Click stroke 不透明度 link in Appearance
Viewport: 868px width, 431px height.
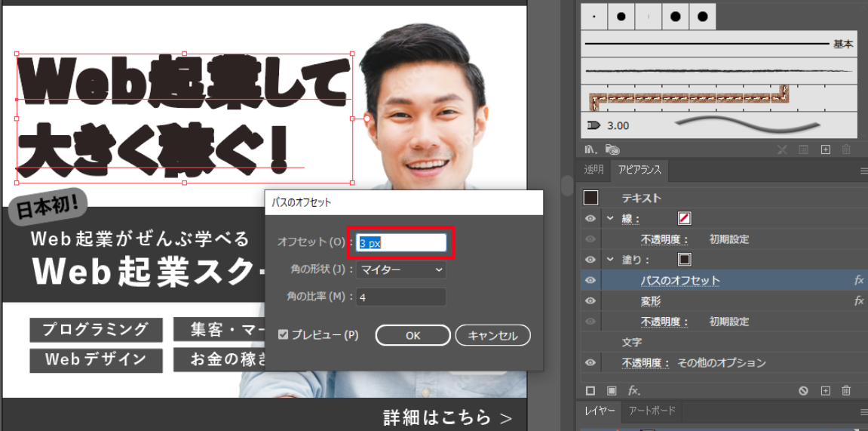pos(664,239)
